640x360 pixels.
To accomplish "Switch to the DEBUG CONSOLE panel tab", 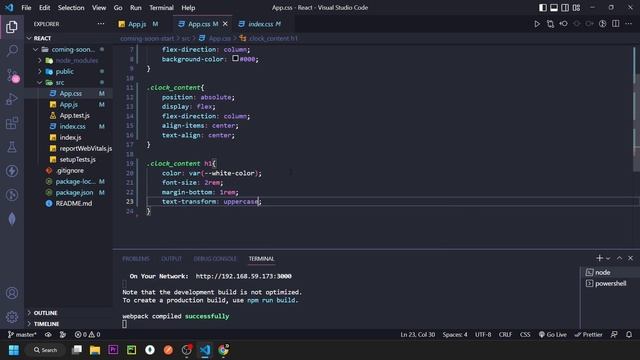I will click(x=215, y=259).
